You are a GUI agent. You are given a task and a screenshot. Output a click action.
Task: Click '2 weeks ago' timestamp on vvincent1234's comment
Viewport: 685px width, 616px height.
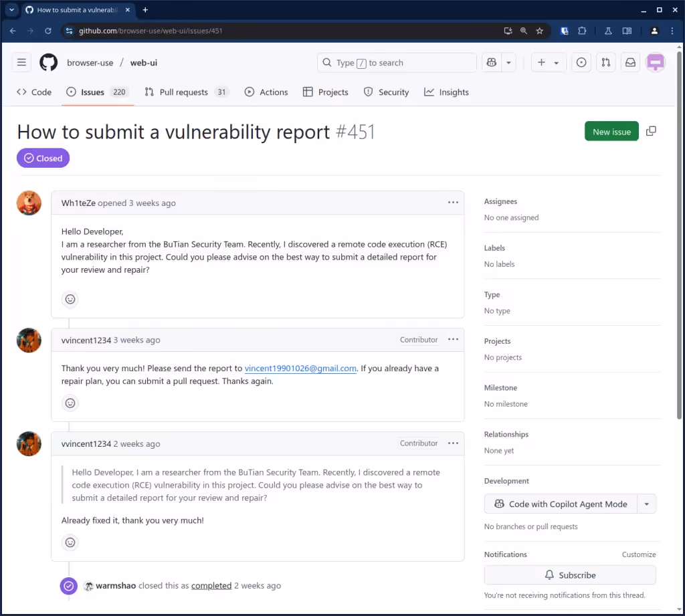click(x=136, y=443)
